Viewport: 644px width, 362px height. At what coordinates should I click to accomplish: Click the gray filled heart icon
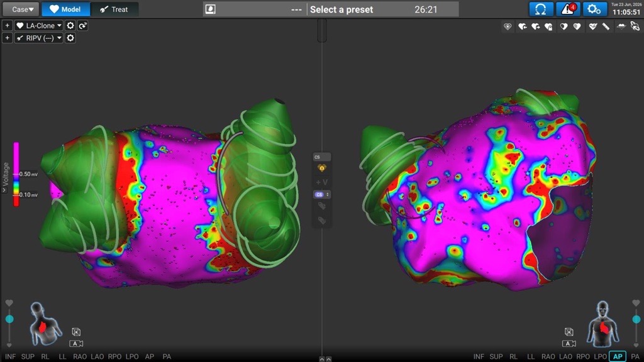[577, 26]
